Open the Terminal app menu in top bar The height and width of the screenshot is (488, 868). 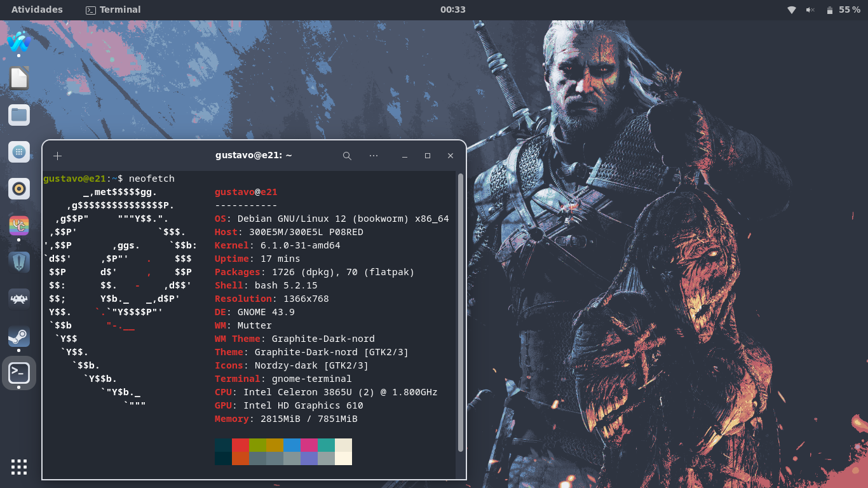(113, 10)
